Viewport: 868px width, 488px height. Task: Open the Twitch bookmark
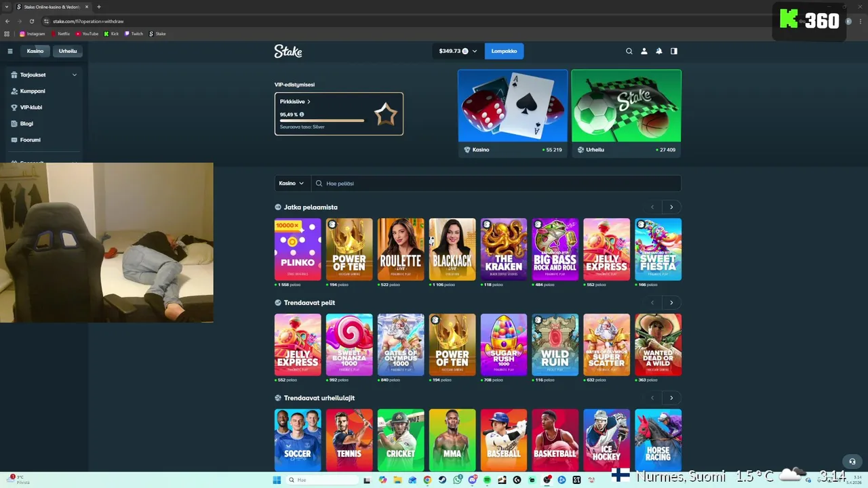134,33
